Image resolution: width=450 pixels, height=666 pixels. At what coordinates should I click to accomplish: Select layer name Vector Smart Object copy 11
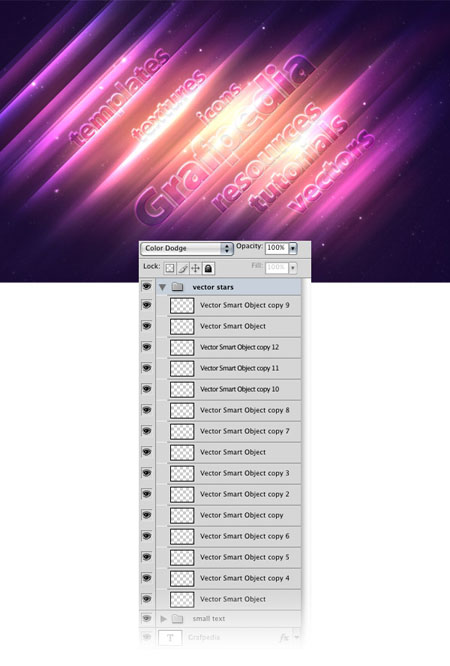pyautogui.click(x=240, y=368)
